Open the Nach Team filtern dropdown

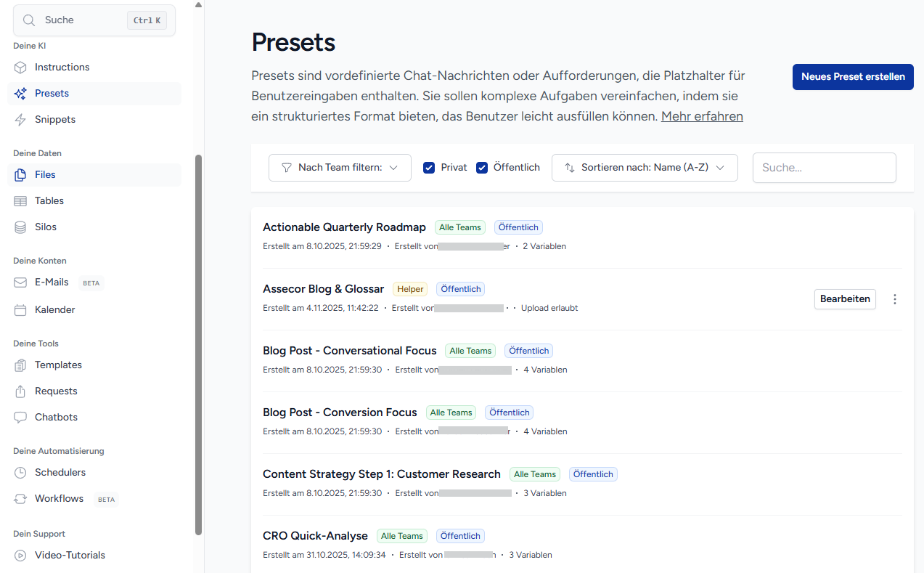coord(339,167)
